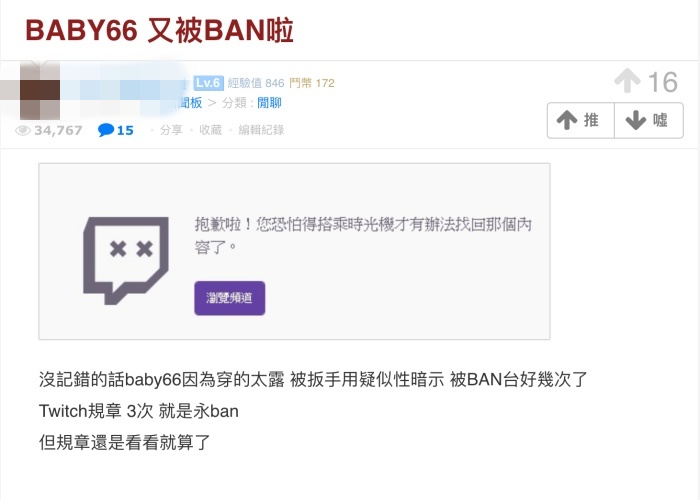Upvote the post with 推 button
Viewport: 700px width, 500px height.
pos(581,121)
